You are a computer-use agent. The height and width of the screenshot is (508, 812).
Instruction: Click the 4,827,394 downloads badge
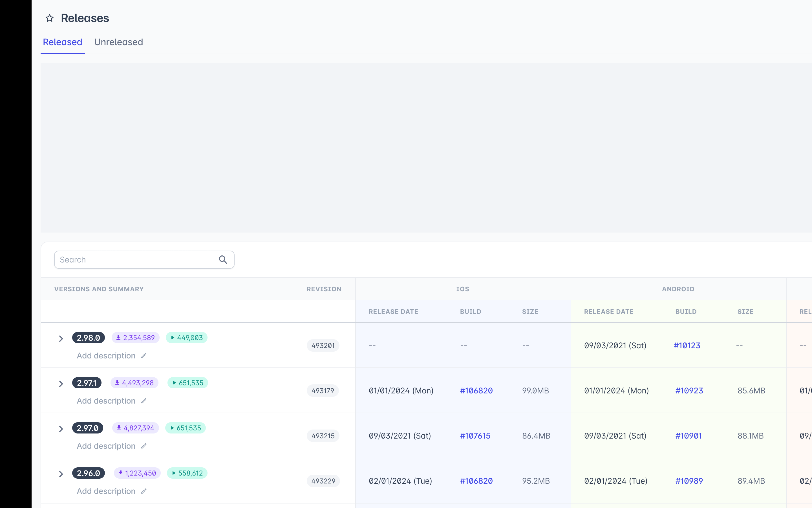click(136, 428)
